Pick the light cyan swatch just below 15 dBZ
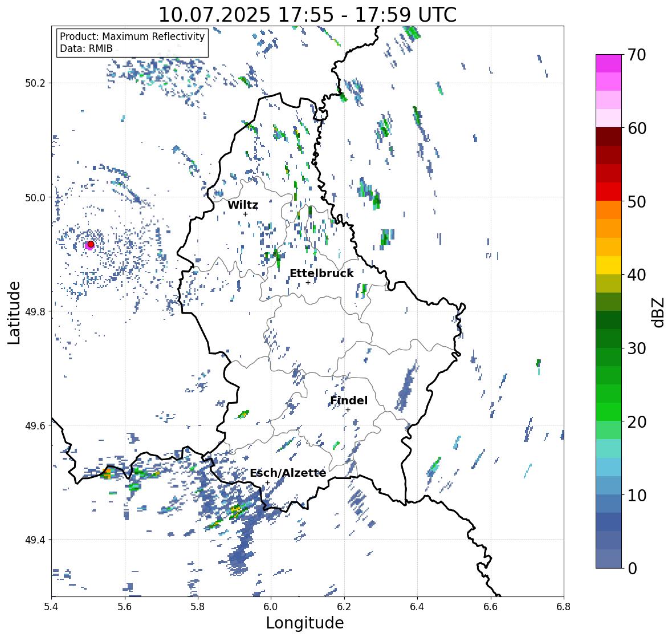The image size is (672, 637). click(609, 467)
